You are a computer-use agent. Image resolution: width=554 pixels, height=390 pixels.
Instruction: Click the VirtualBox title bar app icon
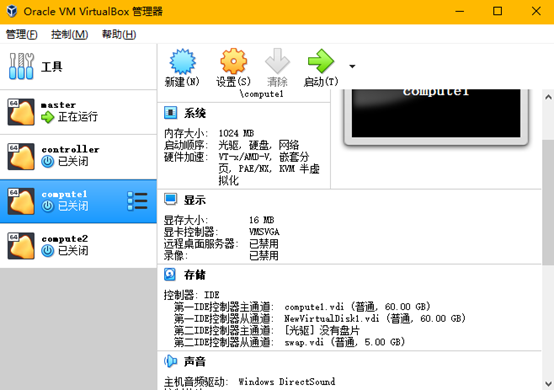12,11
